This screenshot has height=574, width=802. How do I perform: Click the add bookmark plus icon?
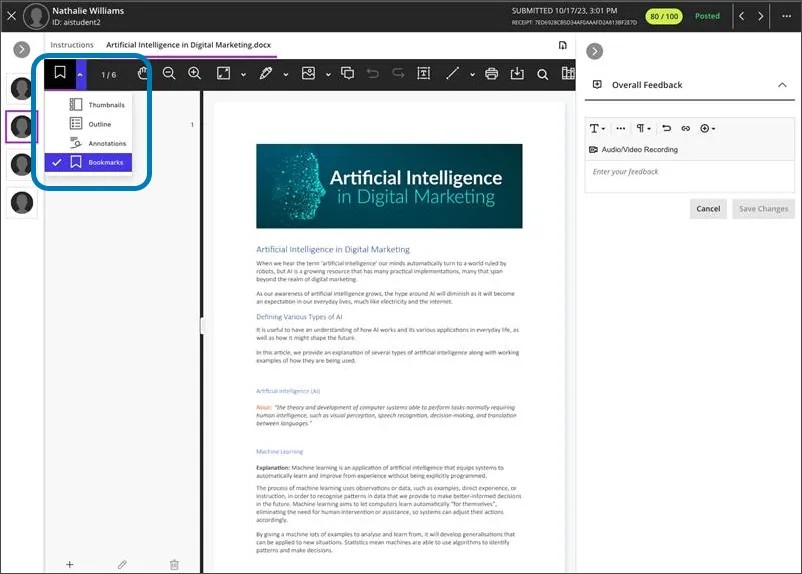(70, 564)
